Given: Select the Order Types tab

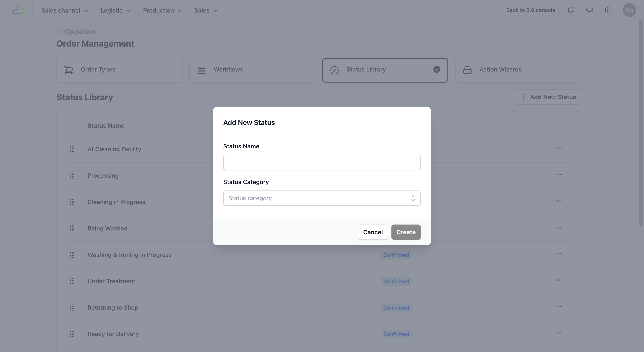Looking at the screenshot, I should 119,70.
